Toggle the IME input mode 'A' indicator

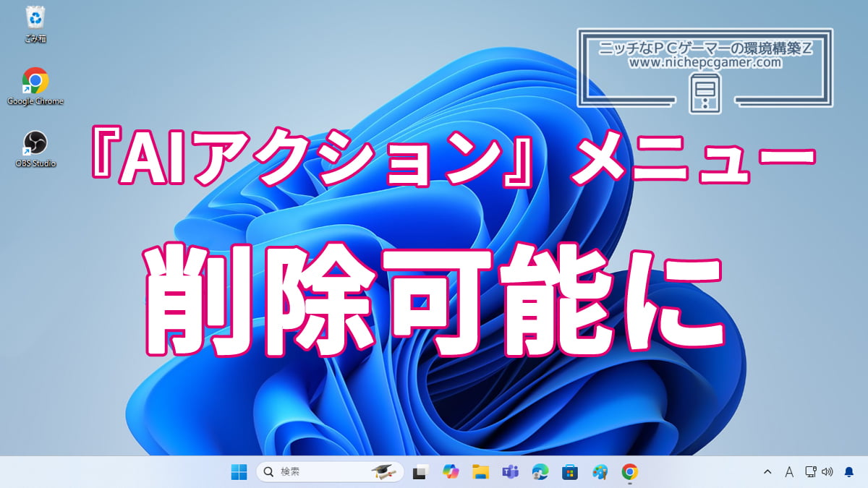coord(789,472)
